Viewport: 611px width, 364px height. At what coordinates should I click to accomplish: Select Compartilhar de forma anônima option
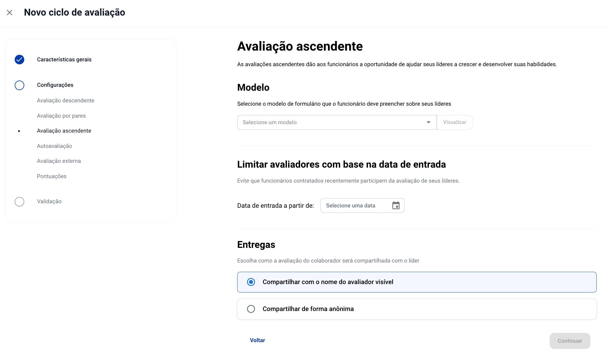click(x=417, y=309)
